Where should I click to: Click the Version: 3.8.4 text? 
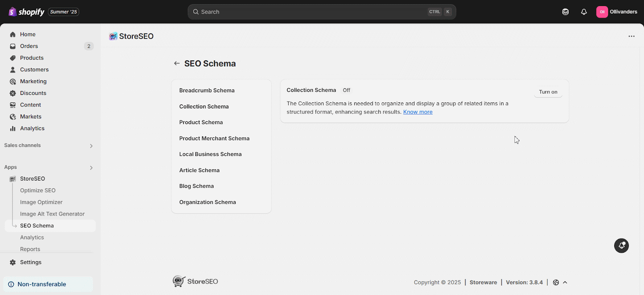coord(524,283)
